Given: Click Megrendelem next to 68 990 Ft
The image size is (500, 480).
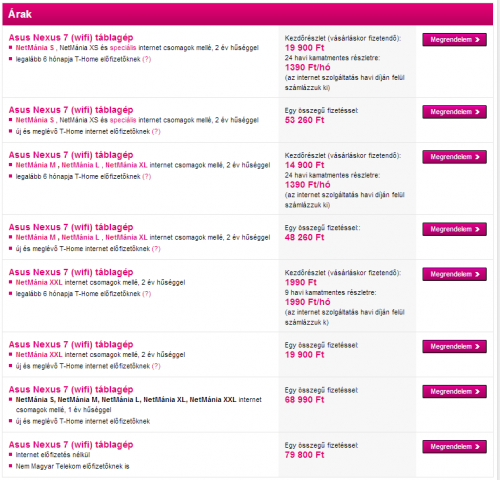Looking at the screenshot, I should [454, 392].
